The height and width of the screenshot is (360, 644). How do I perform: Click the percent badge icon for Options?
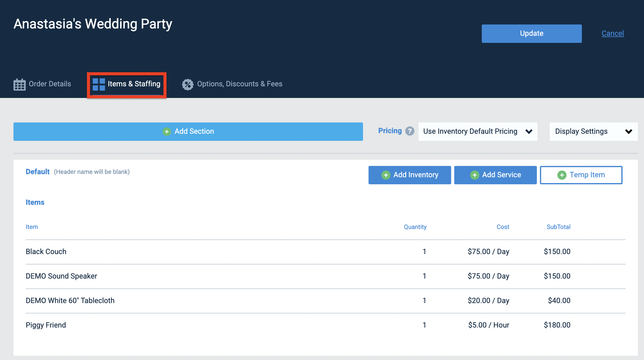click(x=188, y=84)
